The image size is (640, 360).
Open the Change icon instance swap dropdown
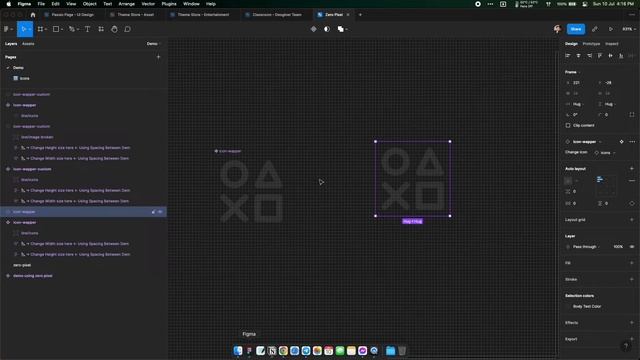pyautogui.click(x=605, y=153)
